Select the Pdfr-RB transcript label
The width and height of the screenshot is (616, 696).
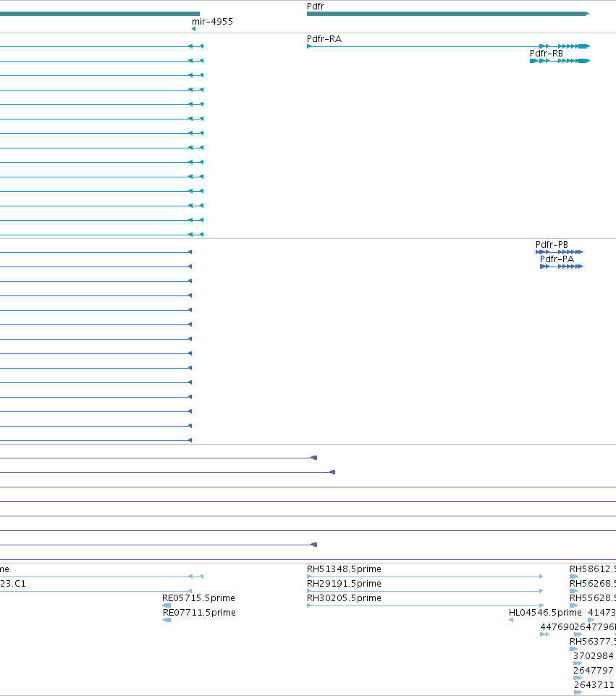click(x=547, y=54)
